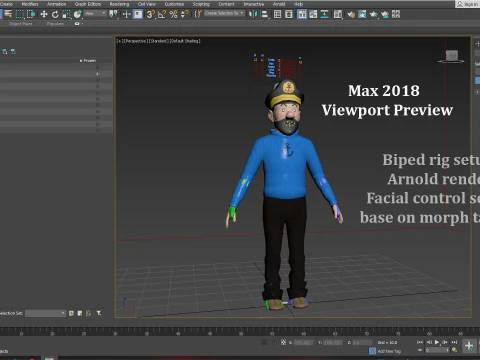The width and height of the screenshot is (480, 360).
Task: Open the Curve Editor toolbar icon
Action: tap(313, 14)
